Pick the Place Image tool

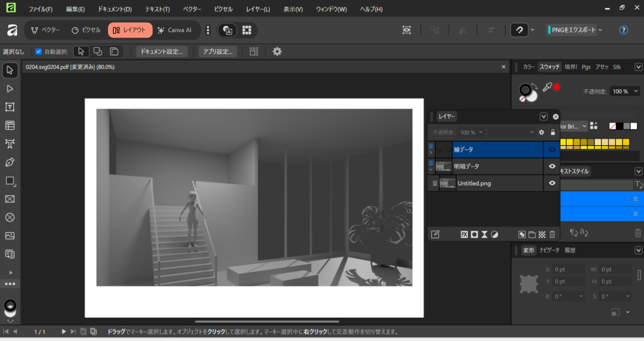[x=10, y=235]
